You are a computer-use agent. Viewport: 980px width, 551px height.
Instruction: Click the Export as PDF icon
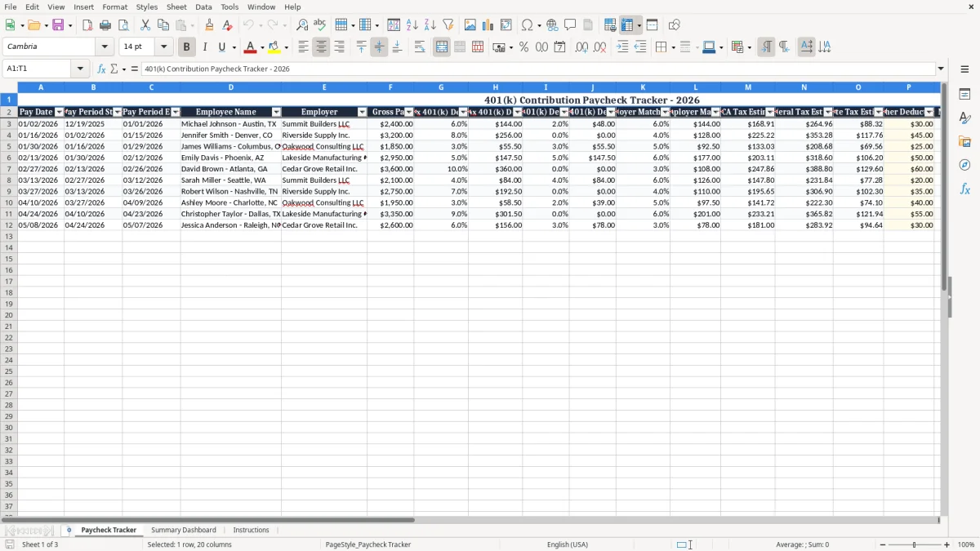click(x=87, y=25)
